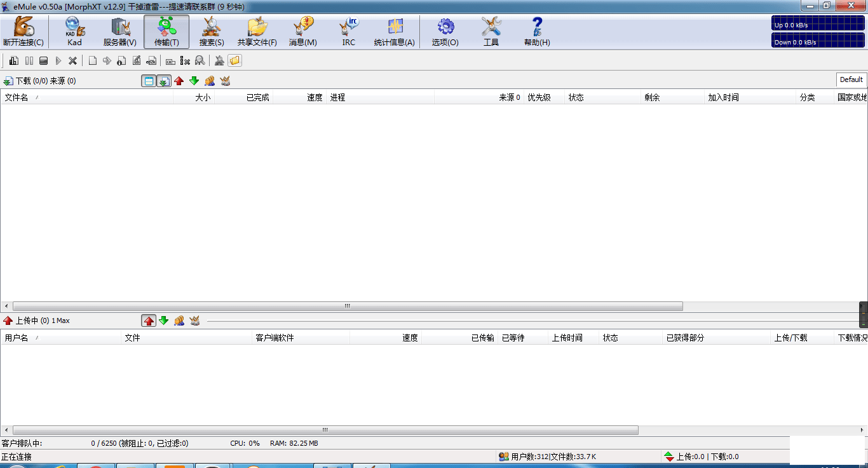Image resolution: width=868 pixels, height=468 pixels.
Task: Show on-queue clients icon in upload pane
Action: 179,320
